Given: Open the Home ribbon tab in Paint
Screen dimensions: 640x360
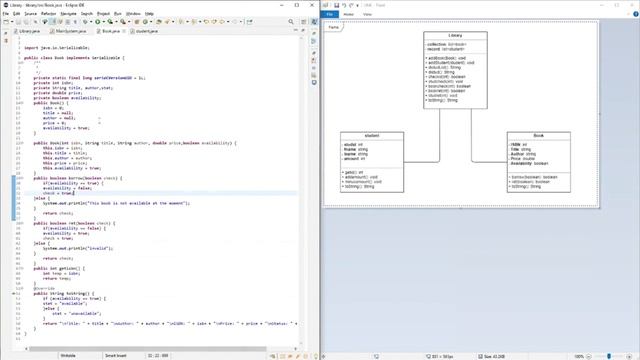Looking at the screenshot, I should (349, 14).
